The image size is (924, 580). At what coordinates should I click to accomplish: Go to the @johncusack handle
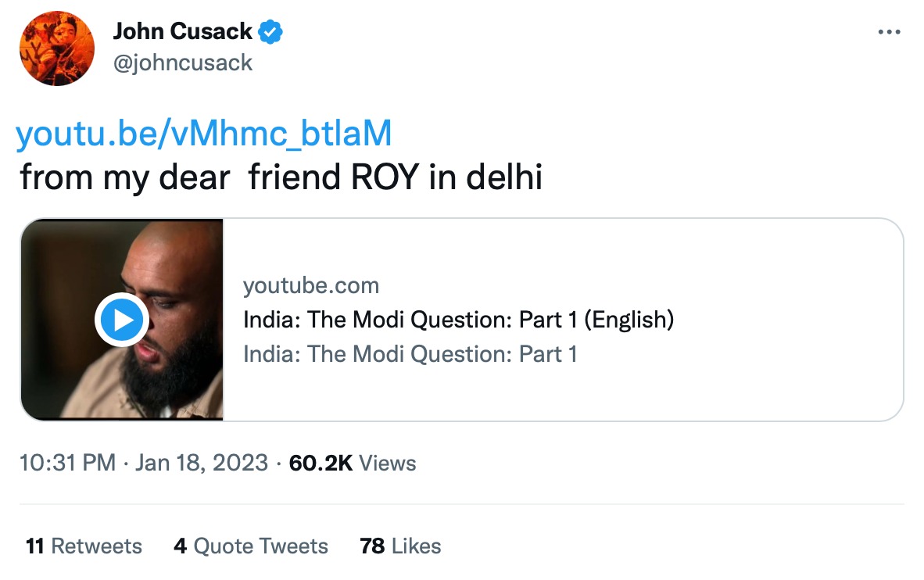[182, 62]
